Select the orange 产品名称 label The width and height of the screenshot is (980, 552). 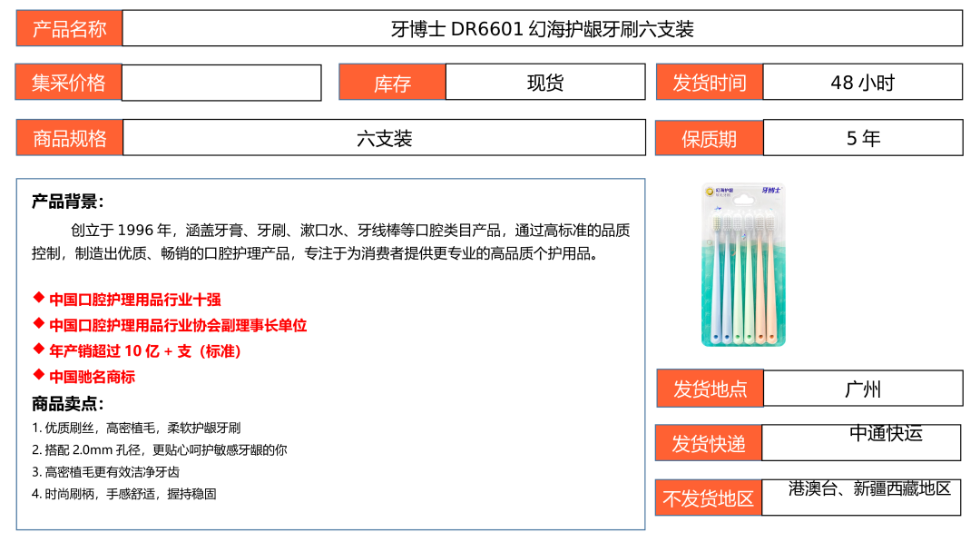[x=69, y=28]
